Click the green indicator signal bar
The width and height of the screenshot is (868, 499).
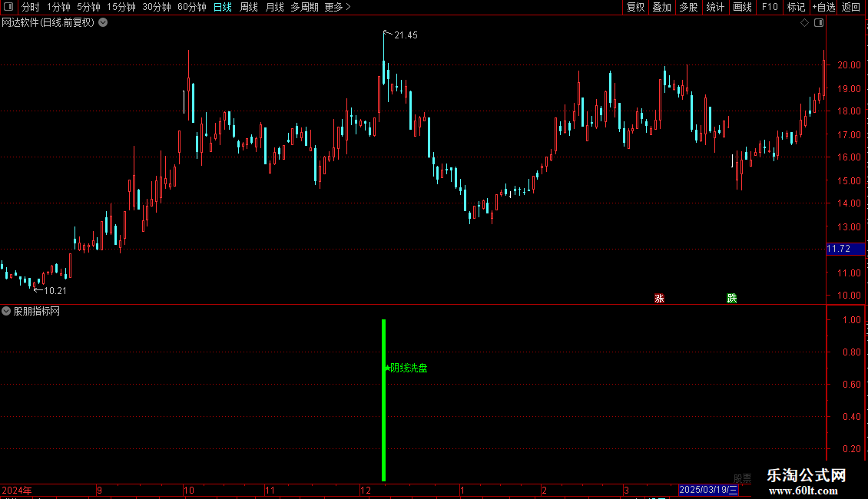coord(383,400)
